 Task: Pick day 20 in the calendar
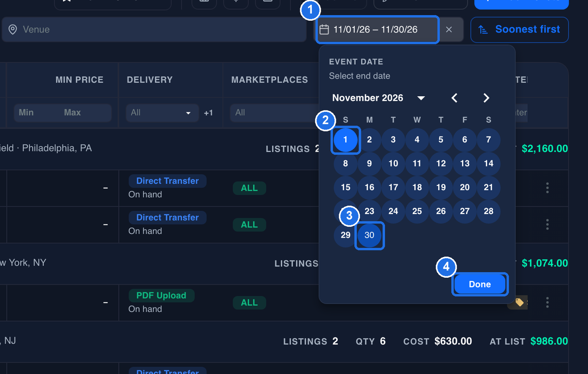pos(465,187)
